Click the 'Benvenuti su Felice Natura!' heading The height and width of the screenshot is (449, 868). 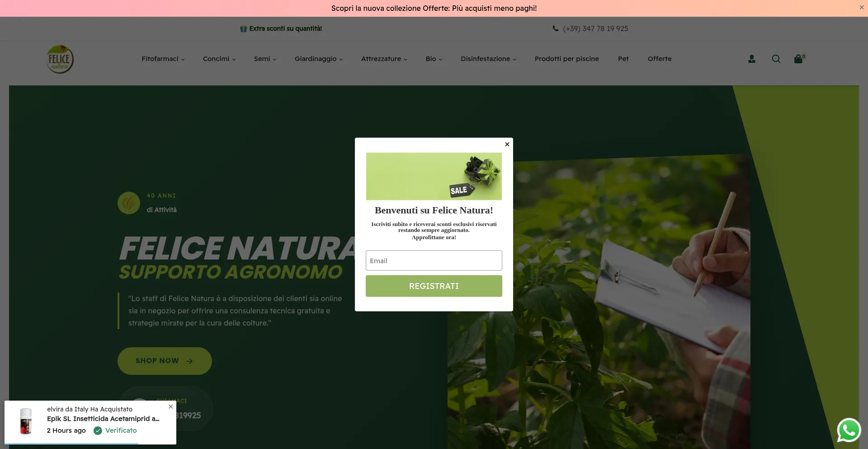[434, 210]
